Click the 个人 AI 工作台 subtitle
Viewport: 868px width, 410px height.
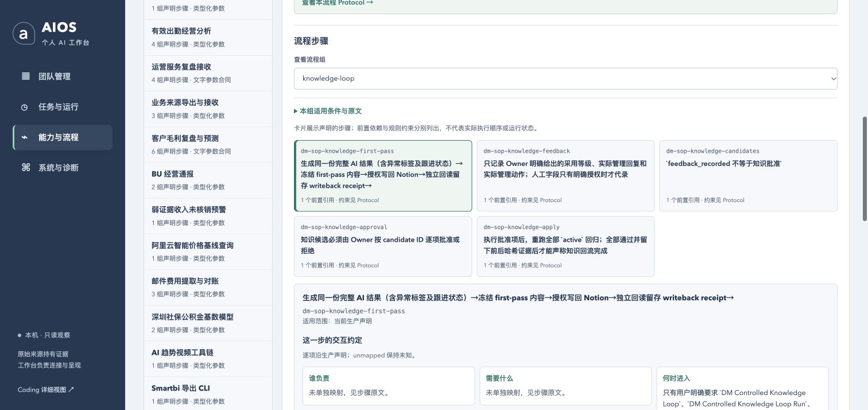[x=66, y=42]
